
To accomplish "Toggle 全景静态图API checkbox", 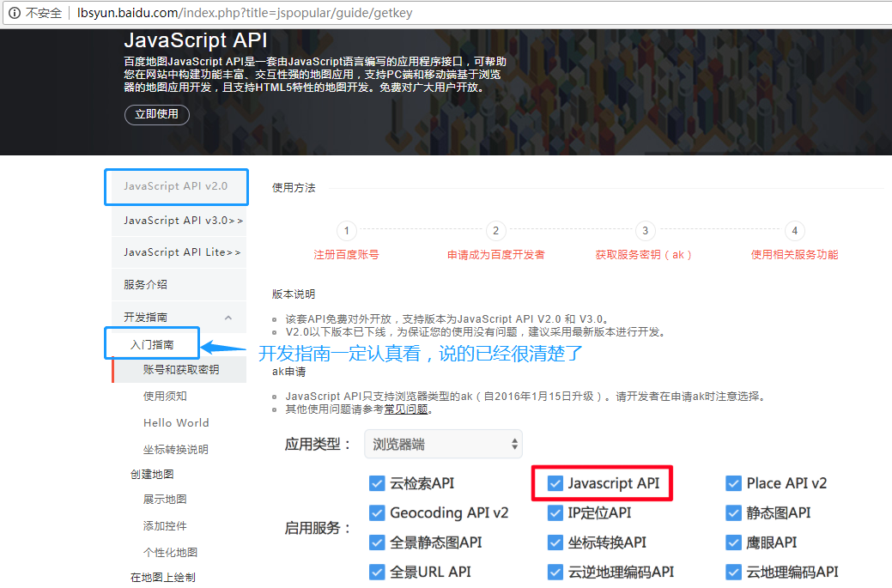I will point(377,543).
